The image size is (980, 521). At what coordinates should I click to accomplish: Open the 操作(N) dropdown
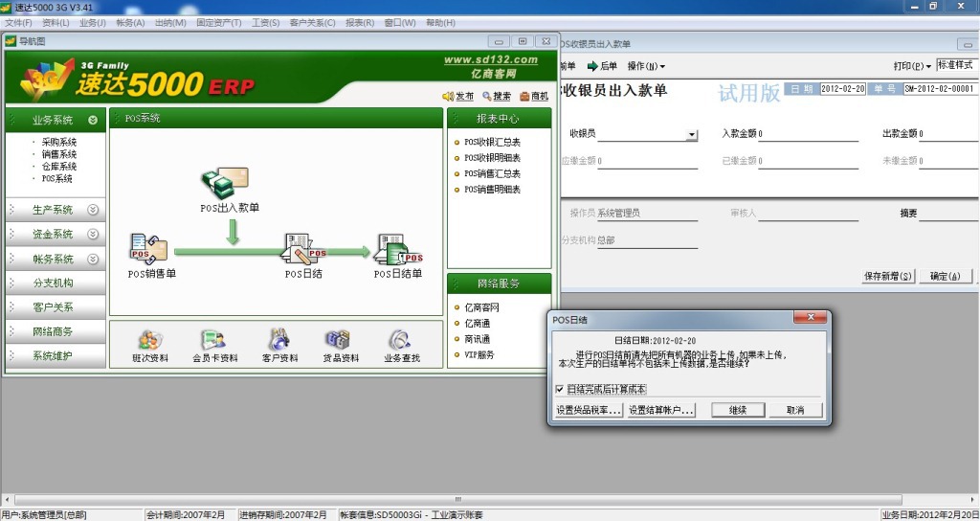coord(646,66)
